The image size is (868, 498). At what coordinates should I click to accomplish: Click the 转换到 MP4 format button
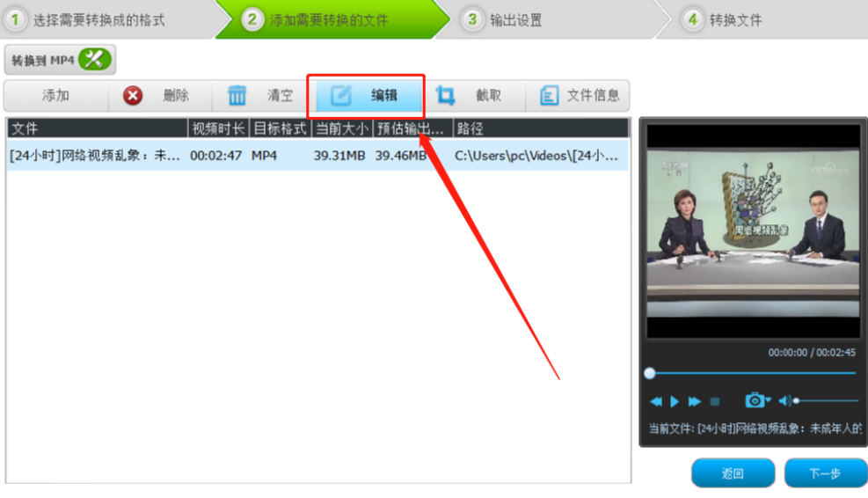pyautogui.click(x=60, y=60)
